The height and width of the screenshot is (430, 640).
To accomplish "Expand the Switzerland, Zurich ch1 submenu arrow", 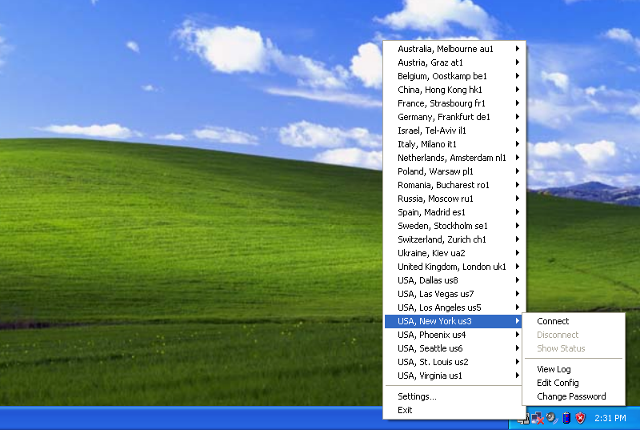I will coord(517,239).
